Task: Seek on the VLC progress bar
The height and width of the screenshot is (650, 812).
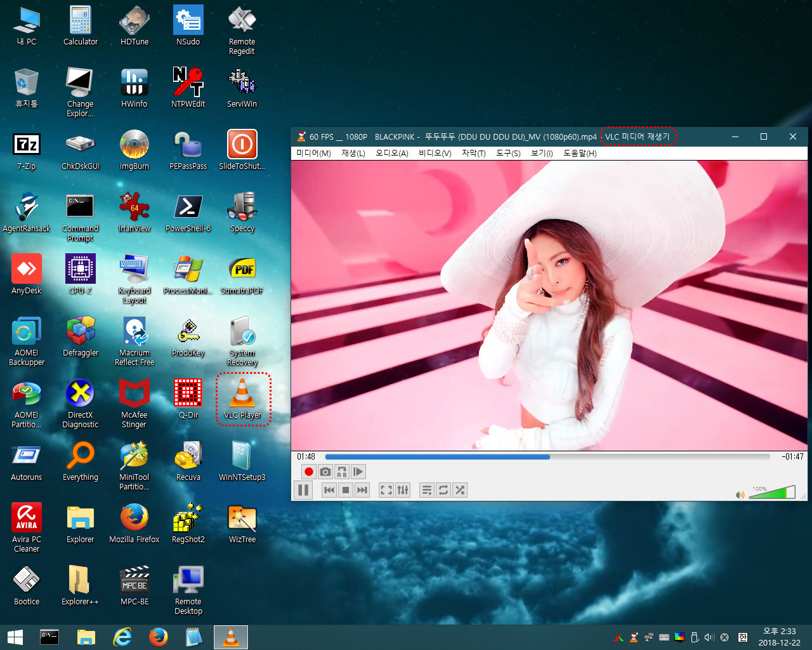Action: [x=547, y=456]
